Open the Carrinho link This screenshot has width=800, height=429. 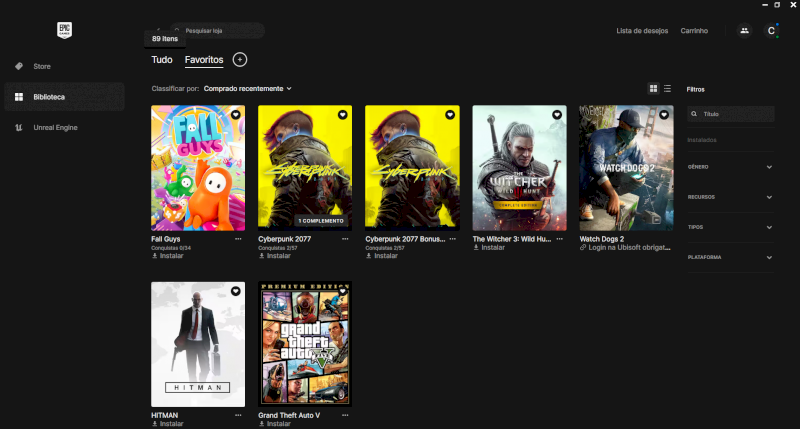694,31
